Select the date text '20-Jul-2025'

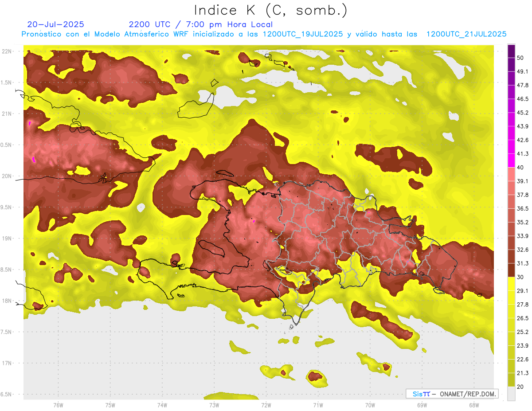point(55,24)
